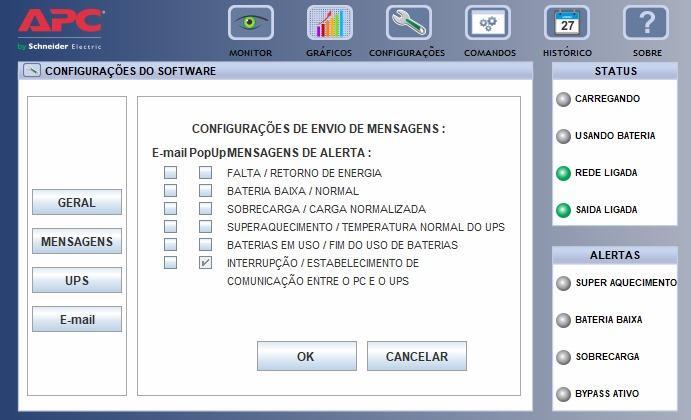This screenshot has width=691, height=420.
Task: Uncheck PopUp for Interrupção de Comunicação alert
Action: [x=205, y=263]
